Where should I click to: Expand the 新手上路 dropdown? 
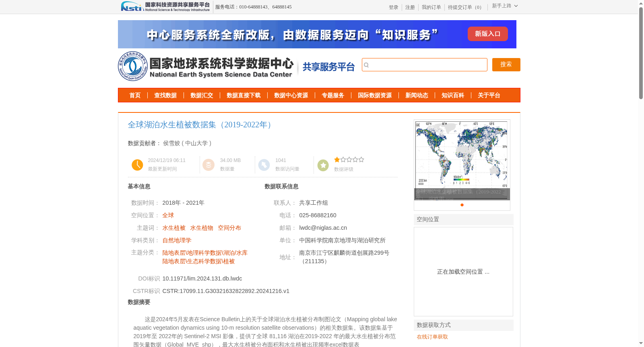(x=505, y=6)
